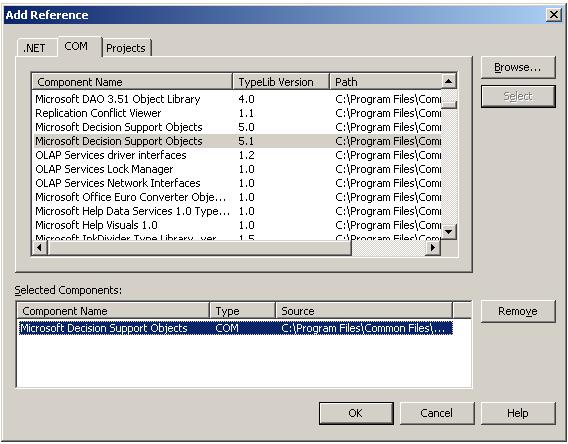Select OLAP Services Lock Manager row
The image size is (568, 444).
coord(238,169)
